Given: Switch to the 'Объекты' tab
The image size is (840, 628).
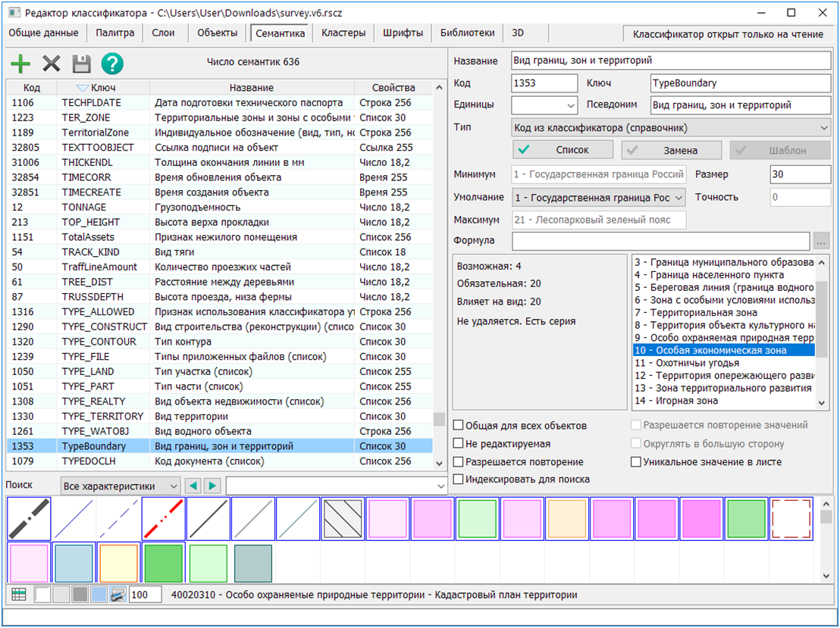Looking at the screenshot, I should tap(217, 33).
